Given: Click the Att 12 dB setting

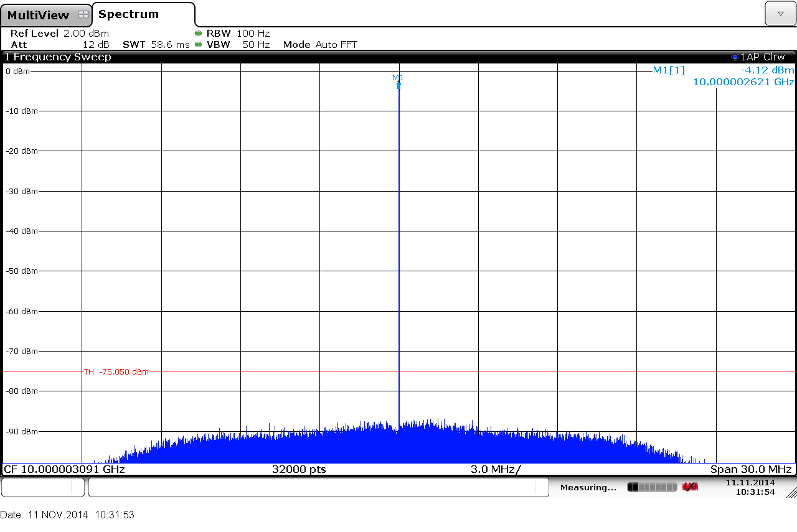Looking at the screenshot, I should tap(60, 45).
